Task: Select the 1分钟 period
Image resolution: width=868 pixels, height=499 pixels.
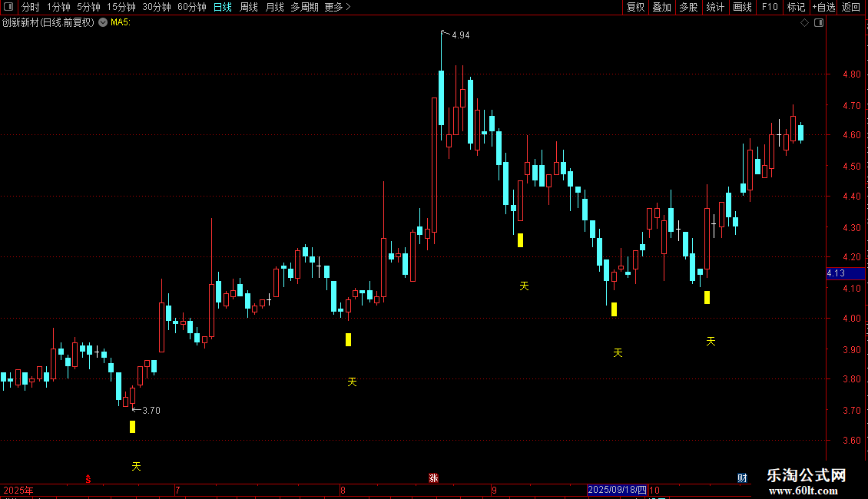Action: coord(58,7)
